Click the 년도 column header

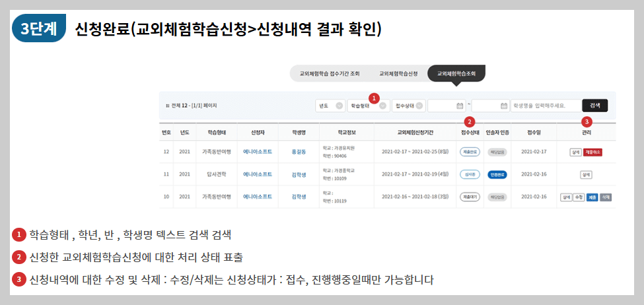click(184, 133)
